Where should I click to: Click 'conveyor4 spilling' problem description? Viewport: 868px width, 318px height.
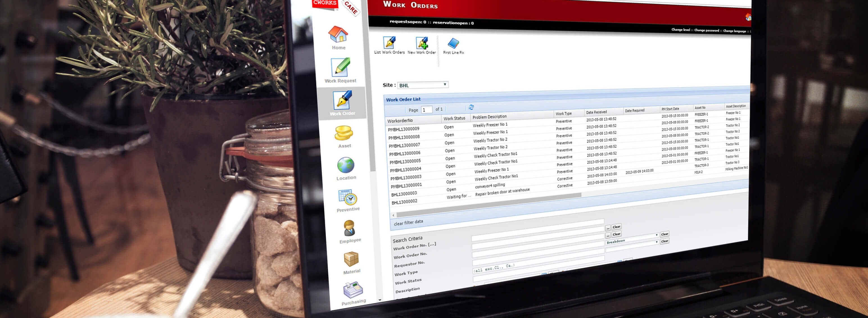(490, 186)
